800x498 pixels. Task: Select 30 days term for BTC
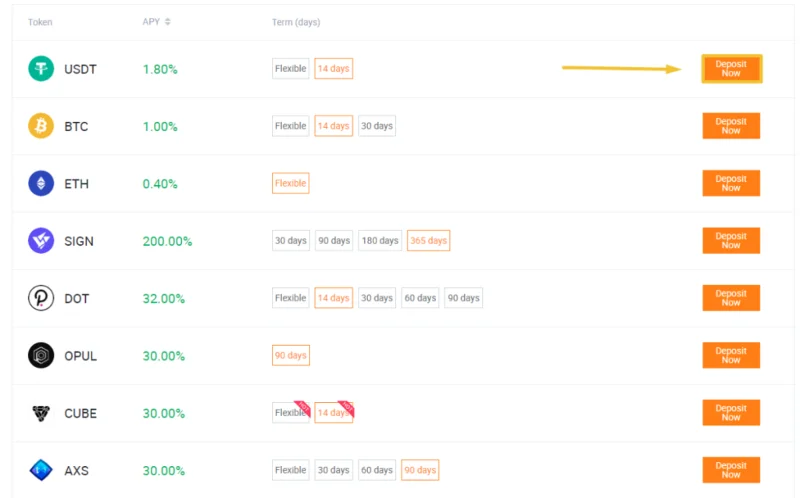click(377, 126)
